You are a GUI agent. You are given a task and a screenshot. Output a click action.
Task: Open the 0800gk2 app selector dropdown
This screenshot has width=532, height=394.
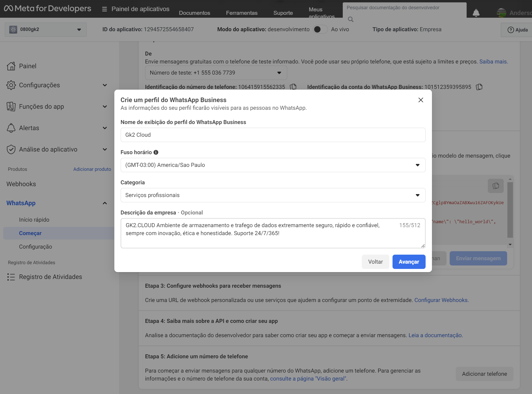46,29
